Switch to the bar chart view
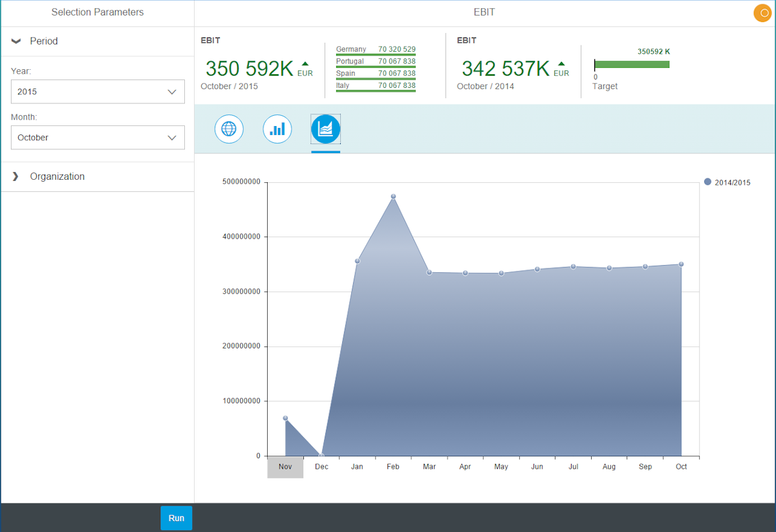Image resolution: width=776 pixels, height=532 pixels. (x=277, y=129)
